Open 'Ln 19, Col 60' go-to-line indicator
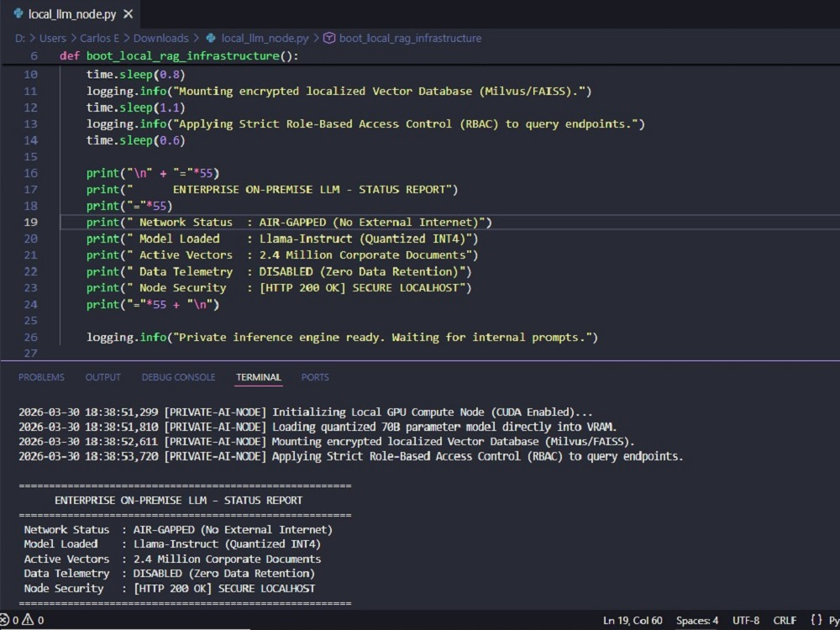Viewport: 840px width, 630px height. point(633,621)
